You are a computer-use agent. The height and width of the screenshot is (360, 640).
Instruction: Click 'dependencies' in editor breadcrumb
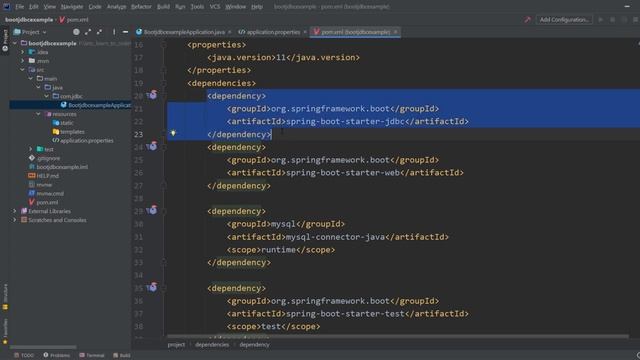[x=212, y=344]
